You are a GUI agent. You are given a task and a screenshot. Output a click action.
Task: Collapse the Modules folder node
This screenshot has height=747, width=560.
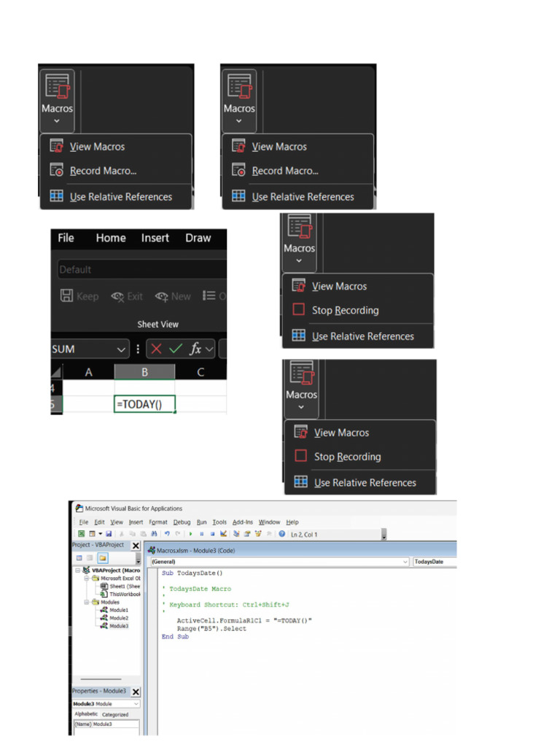pos(87,602)
